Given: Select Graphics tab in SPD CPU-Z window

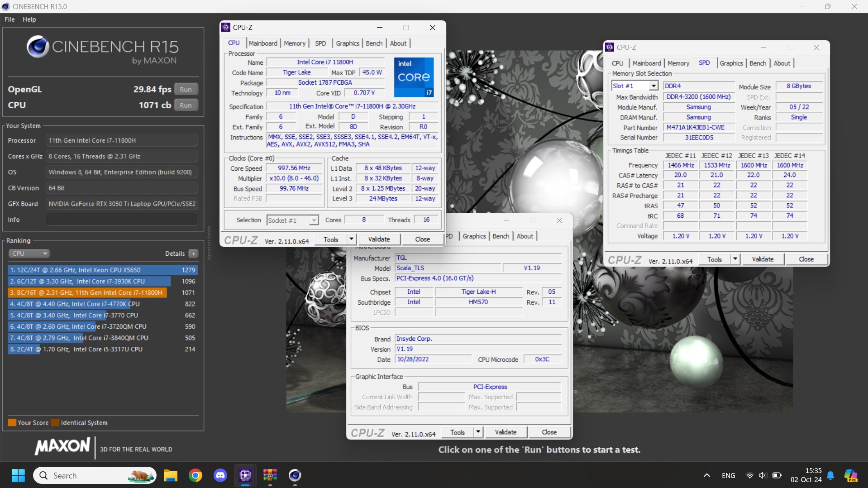Looking at the screenshot, I should coord(731,63).
